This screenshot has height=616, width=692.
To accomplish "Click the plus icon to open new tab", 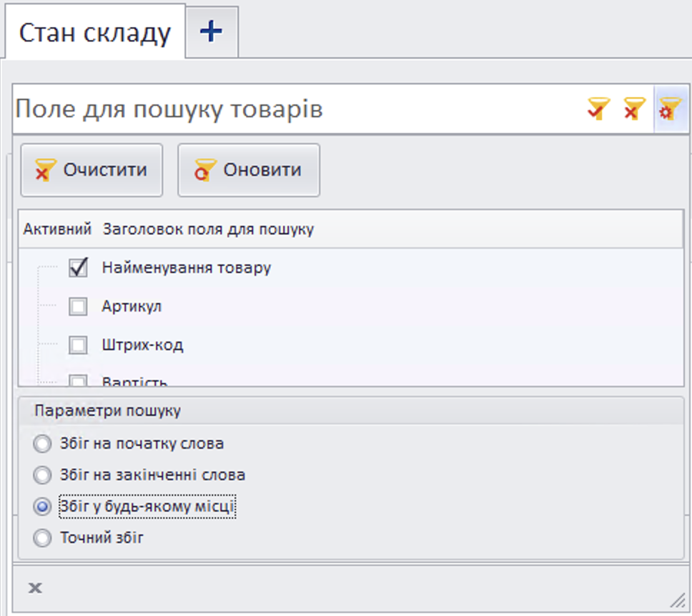I will tap(211, 30).
